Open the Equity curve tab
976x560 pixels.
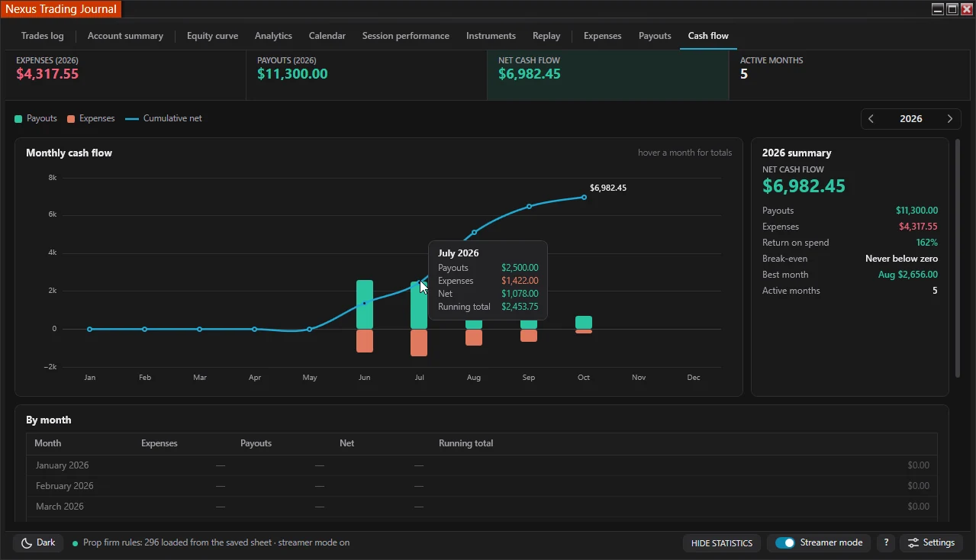212,36
